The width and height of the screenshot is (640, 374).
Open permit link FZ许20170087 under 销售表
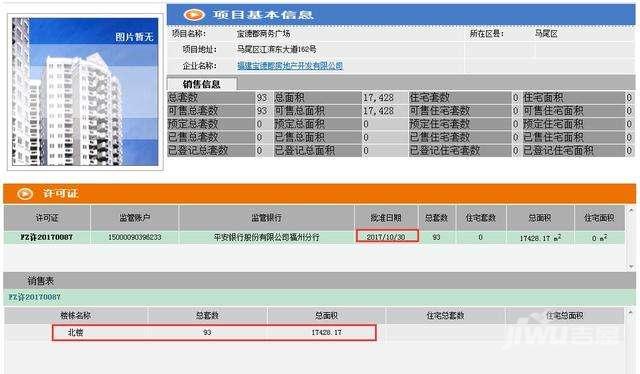tap(34, 297)
